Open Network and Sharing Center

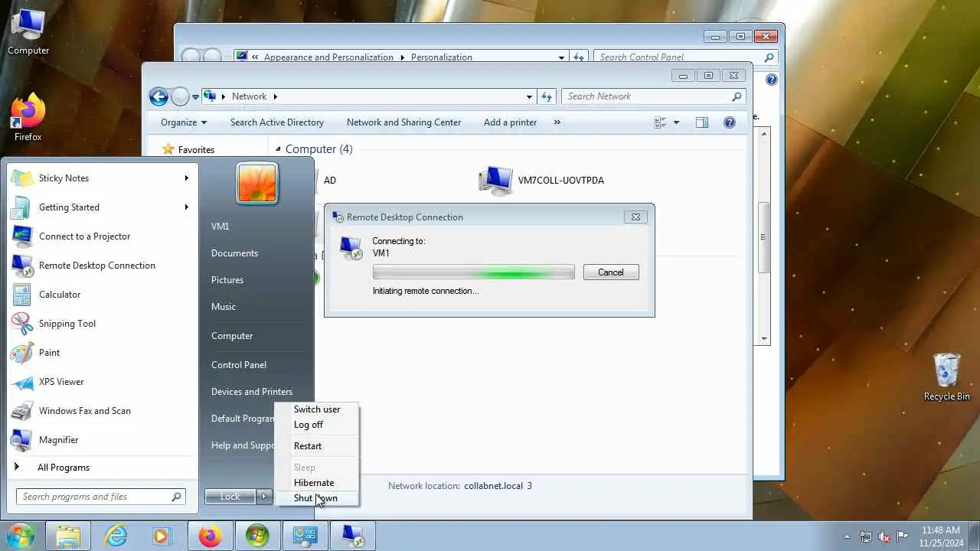click(x=404, y=122)
